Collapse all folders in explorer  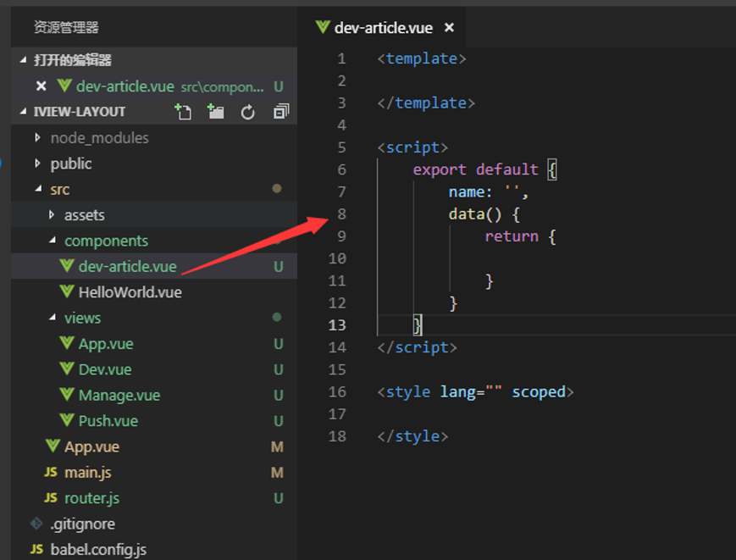281,111
